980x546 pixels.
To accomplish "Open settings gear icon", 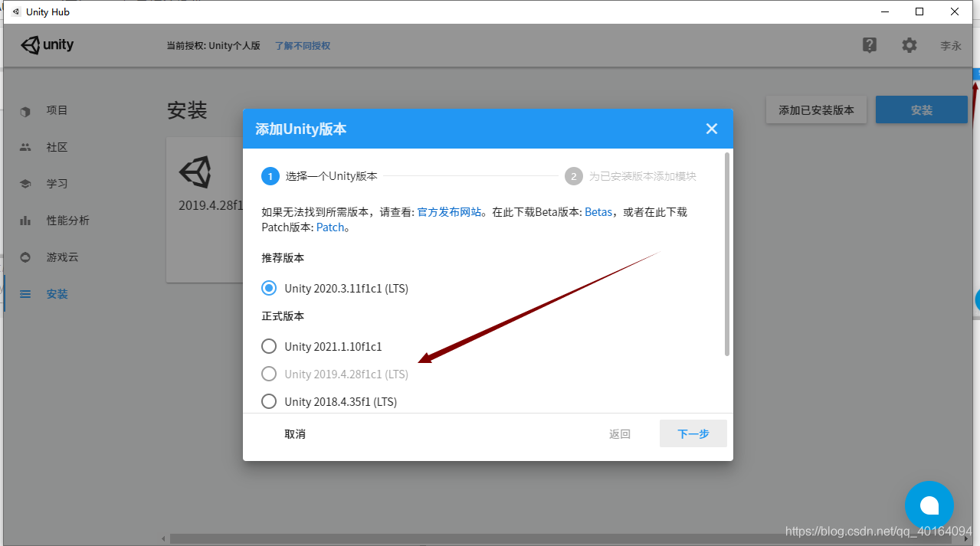I will point(910,45).
